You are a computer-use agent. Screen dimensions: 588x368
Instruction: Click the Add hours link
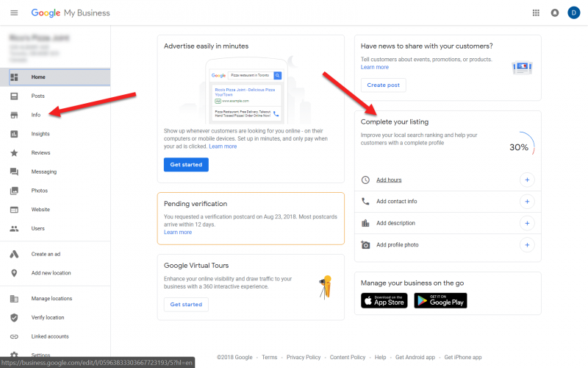(x=389, y=180)
